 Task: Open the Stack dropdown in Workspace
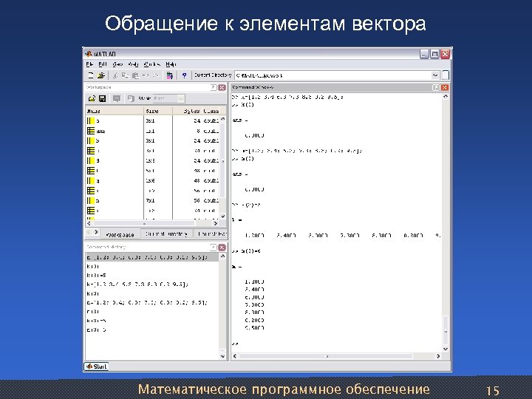(181, 98)
